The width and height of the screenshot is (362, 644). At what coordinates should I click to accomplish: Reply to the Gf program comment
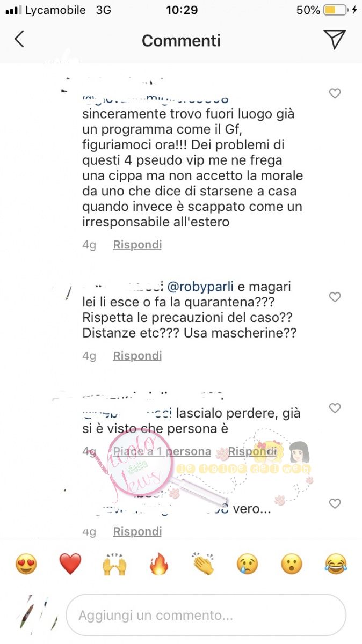point(137,245)
